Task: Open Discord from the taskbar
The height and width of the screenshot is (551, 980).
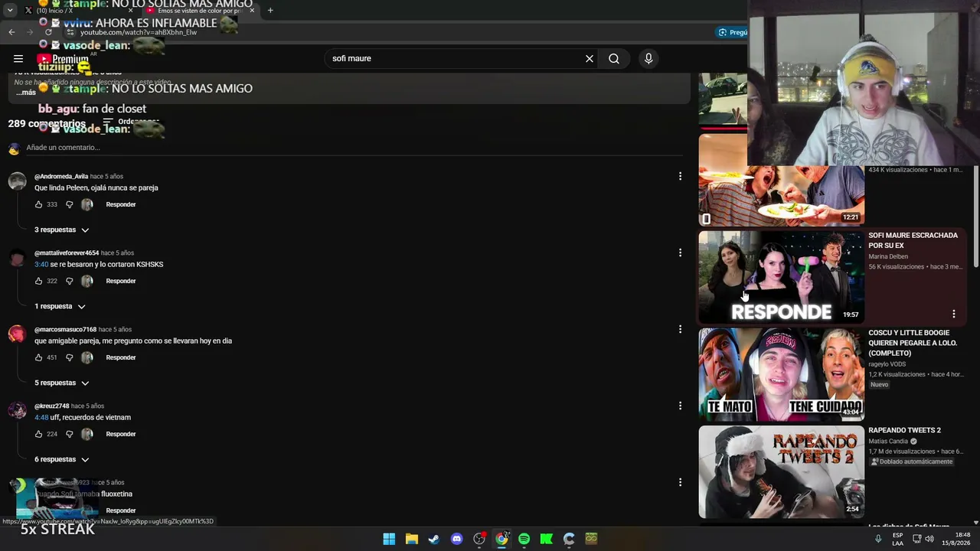Action: 456,539
